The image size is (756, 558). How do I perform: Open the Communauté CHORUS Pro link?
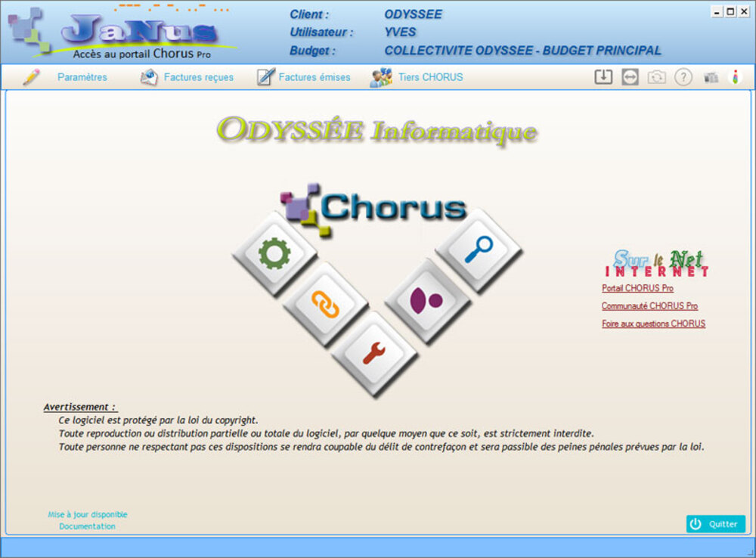coord(649,306)
